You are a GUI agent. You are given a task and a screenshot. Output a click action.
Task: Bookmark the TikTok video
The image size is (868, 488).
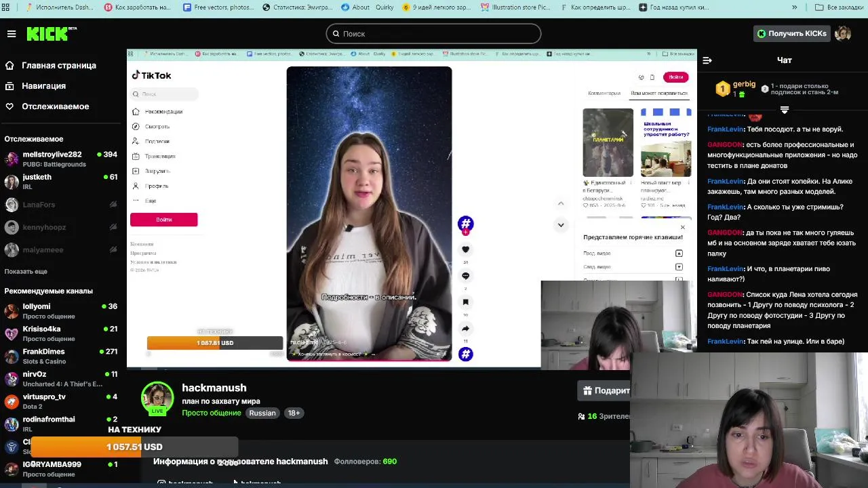pyautogui.click(x=465, y=302)
